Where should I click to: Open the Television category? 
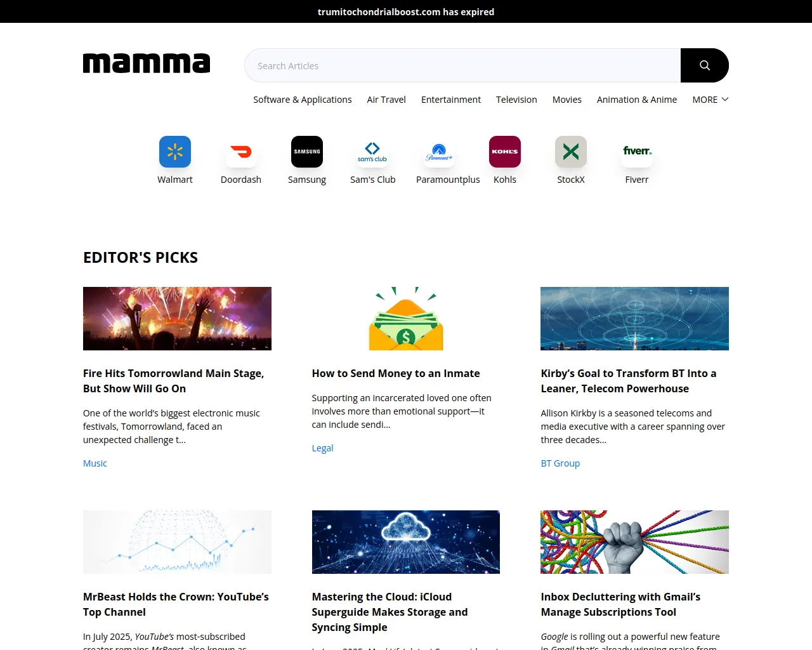[516, 100]
